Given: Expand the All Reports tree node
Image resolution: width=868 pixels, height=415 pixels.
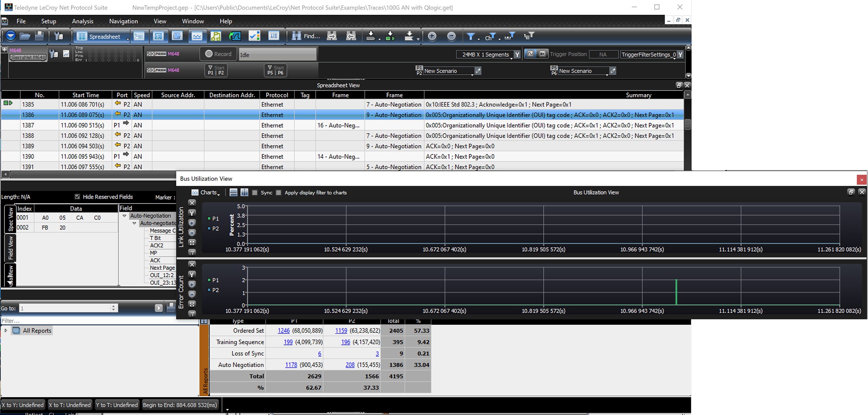Looking at the screenshot, I should point(6,330).
